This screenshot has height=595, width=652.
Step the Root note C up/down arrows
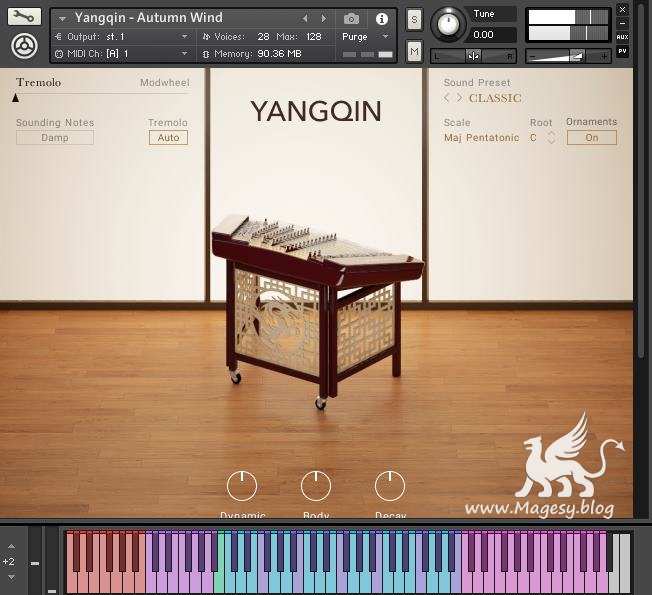(x=551, y=138)
